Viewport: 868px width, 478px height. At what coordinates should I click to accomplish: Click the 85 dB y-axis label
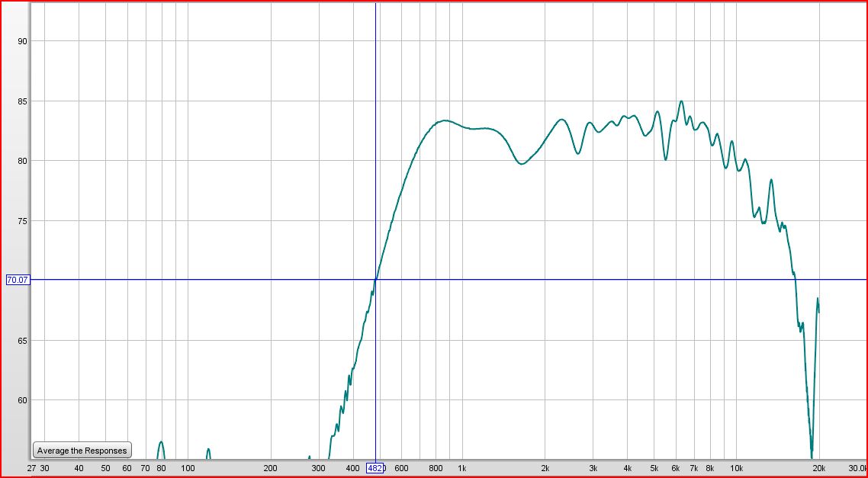click(x=21, y=101)
